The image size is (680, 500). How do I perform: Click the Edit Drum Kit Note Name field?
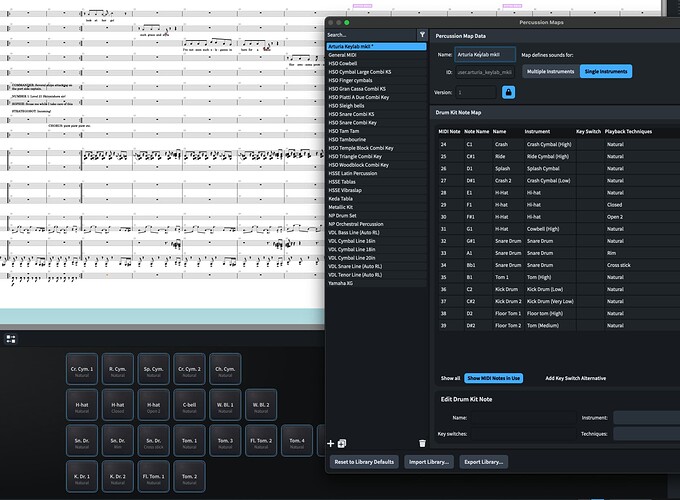[522, 418]
